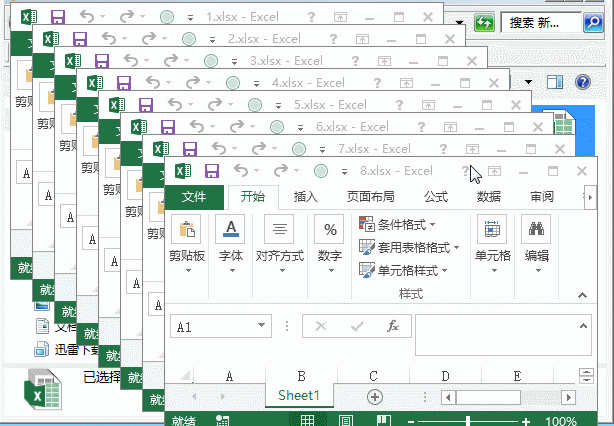This screenshot has height=426, width=614.
Task: Redo in the 8.xlsx window
Action: (281, 171)
